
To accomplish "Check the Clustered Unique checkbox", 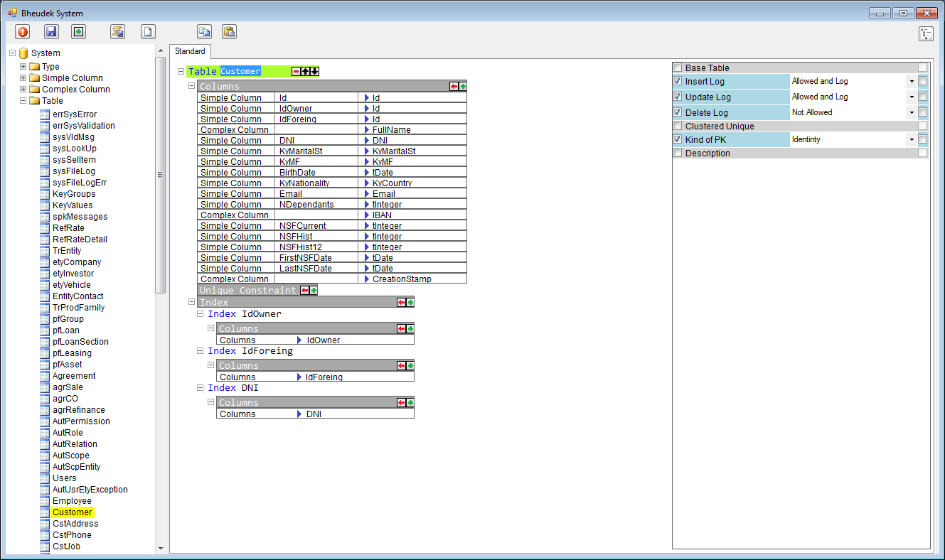I will (678, 126).
